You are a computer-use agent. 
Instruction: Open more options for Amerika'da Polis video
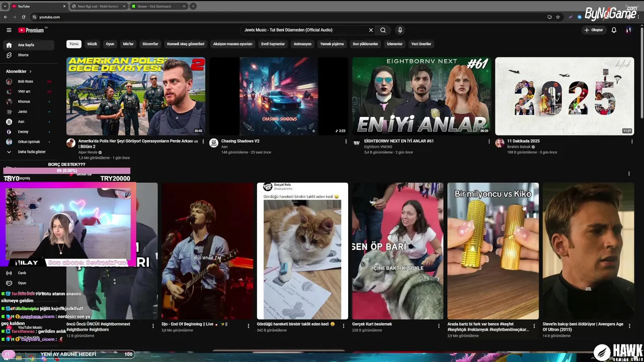click(x=203, y=142)
